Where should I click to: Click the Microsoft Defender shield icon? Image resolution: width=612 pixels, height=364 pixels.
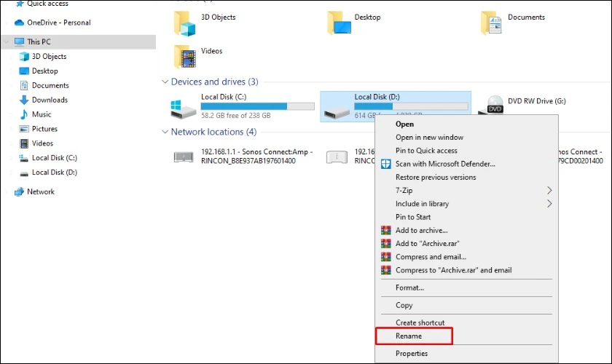pos(385,164)
